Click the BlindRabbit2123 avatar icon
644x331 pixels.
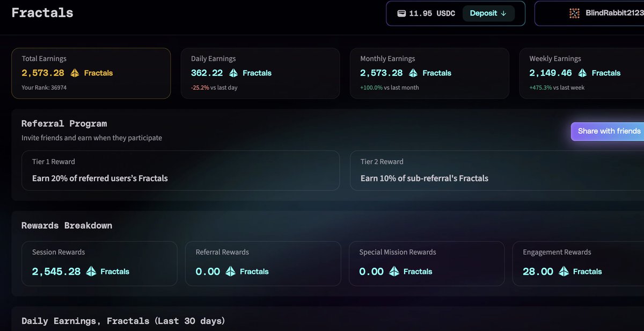[574, 13]
